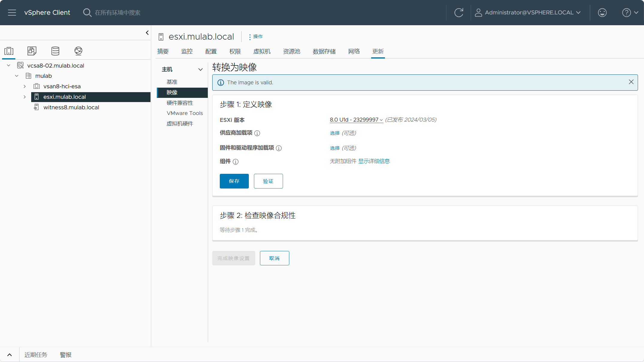Click the 显示详细信息 link

374,161
